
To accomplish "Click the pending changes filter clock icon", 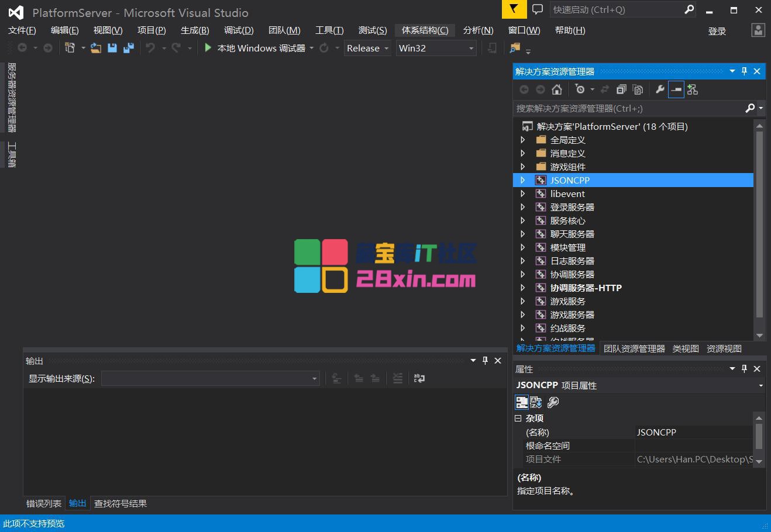I will click(x=580, y=89).
